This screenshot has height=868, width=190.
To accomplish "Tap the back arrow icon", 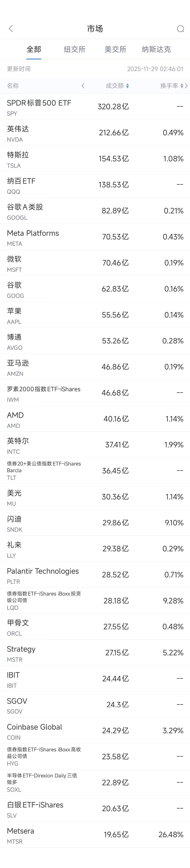I will coord(11,29).
